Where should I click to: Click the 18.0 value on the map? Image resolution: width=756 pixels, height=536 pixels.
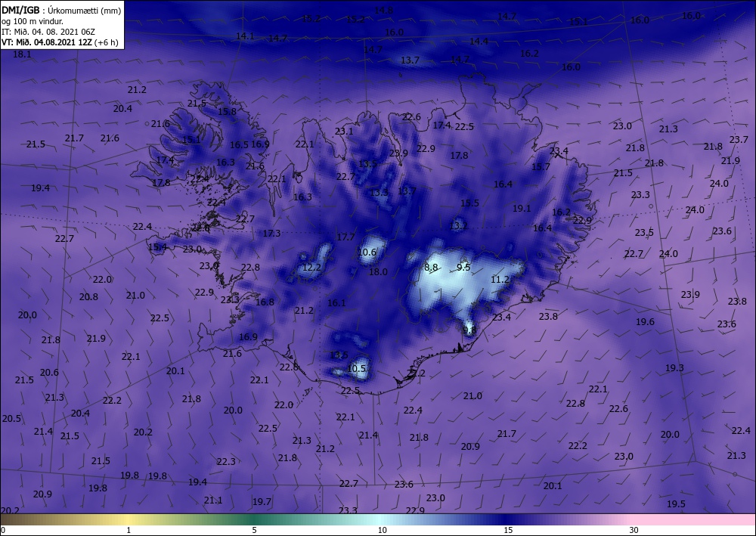(x=378, y=272)
